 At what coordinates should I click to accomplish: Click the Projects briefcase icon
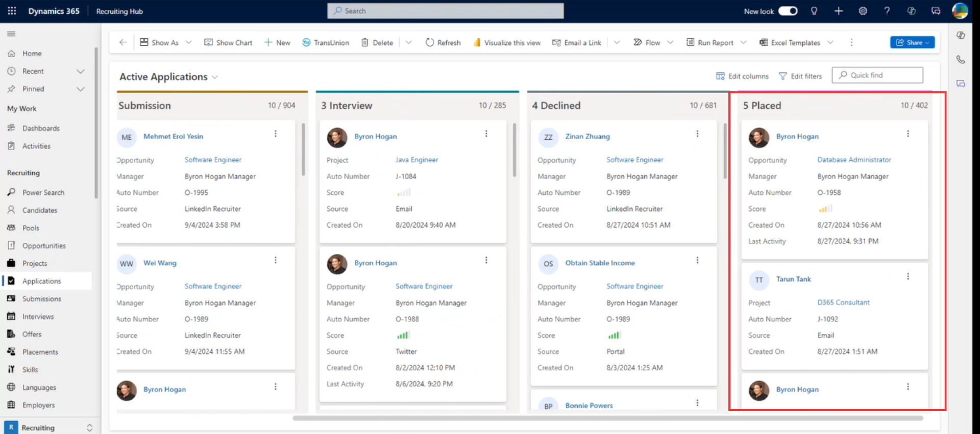coord(11,263)
